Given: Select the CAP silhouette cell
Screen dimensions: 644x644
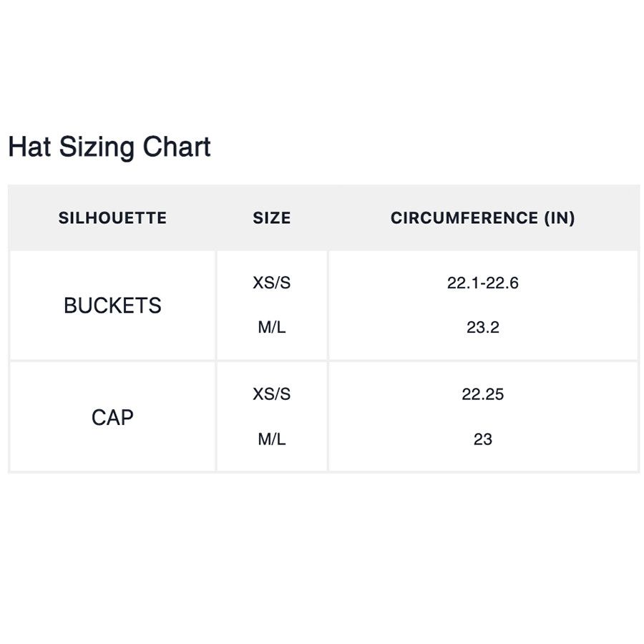Looking at the screenshot, I should pyautogui.click(x=112, y=417).
